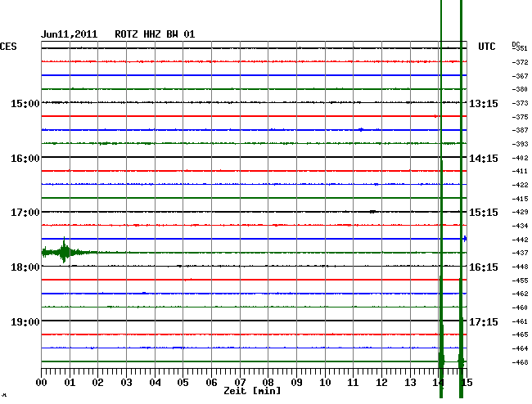The width and height of the screenshot is (532, 404).
Task: Click the Zeit [min] axis title
Action: point(252,391)
